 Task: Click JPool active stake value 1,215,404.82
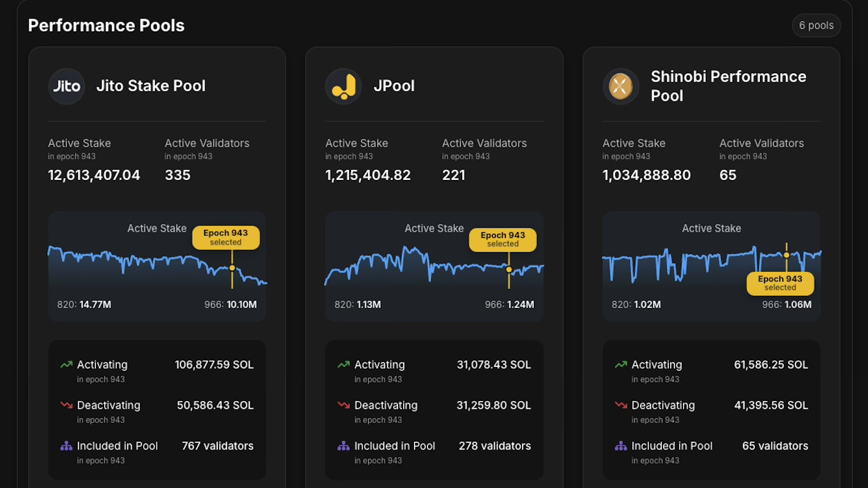coord(368,175)
